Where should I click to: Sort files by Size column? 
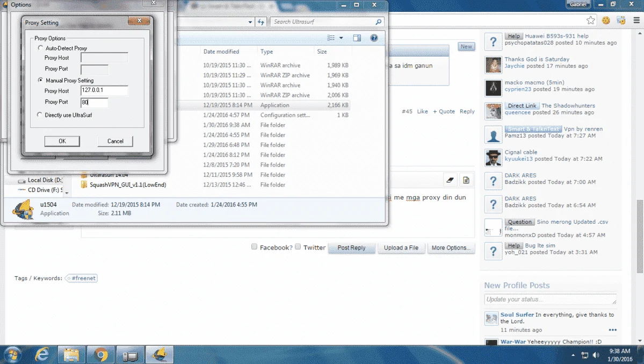point(322,52)
